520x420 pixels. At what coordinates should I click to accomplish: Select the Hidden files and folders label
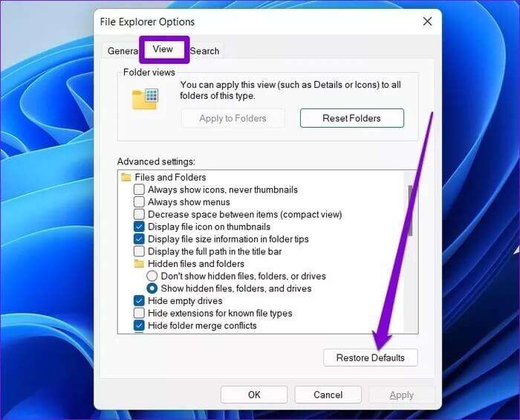[196, 264]
